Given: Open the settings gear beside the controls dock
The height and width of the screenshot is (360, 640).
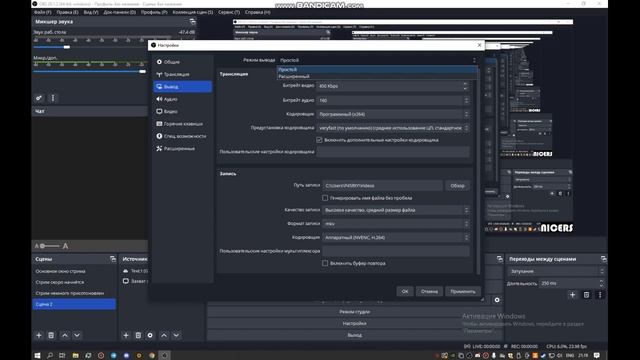Looking at the screenshot, I should click(x=497, y=300).
